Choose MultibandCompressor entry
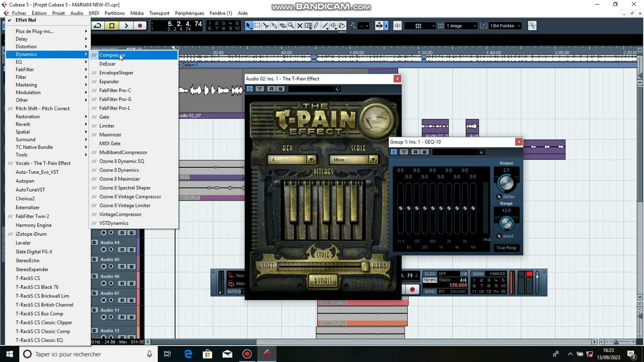This screenshot has width=644, height=362. point(133,152)
